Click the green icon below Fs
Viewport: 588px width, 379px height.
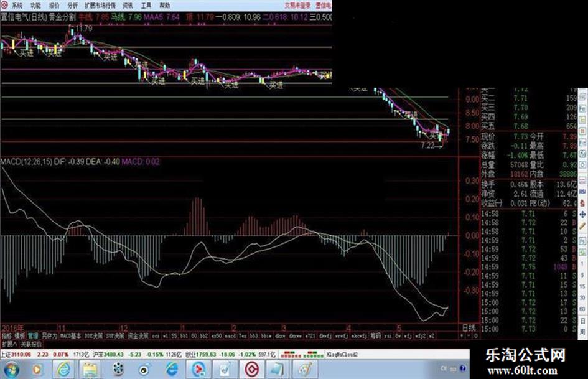pyautogui.click(x=583, y=252)
